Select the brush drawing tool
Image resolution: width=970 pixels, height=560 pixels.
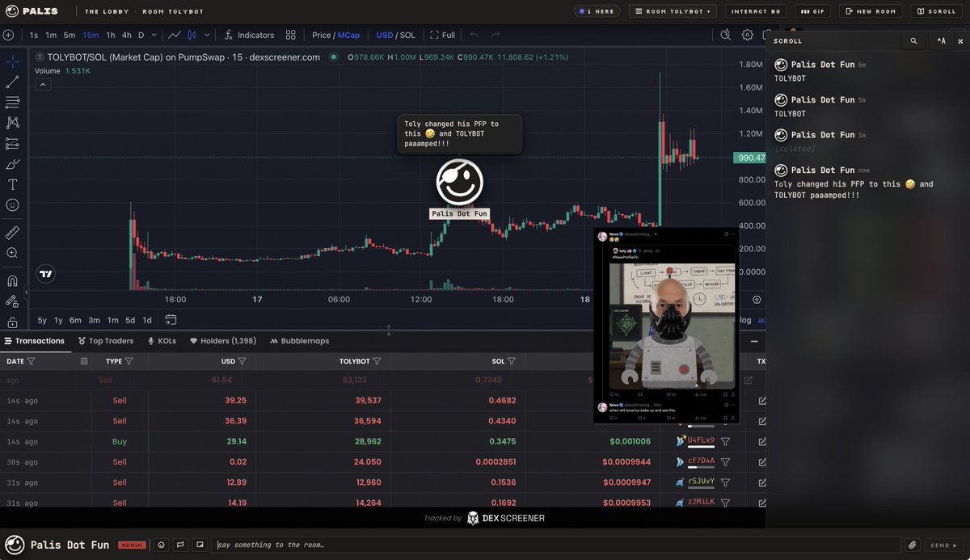(x=12, y=164)
